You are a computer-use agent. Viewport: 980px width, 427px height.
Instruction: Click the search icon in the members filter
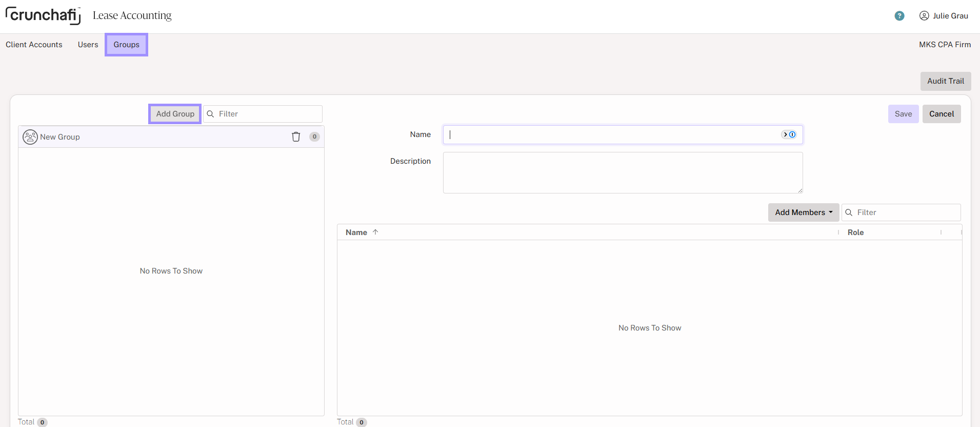tap(849, 212)
